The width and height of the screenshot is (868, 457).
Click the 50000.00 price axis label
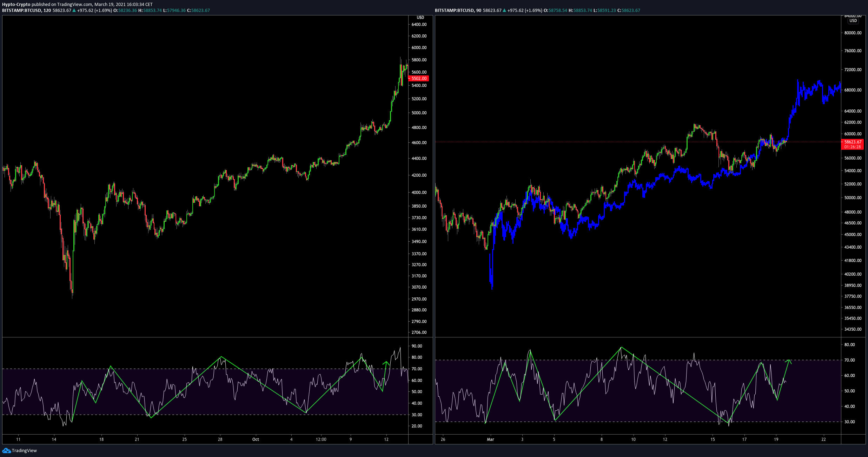[853, 198]
